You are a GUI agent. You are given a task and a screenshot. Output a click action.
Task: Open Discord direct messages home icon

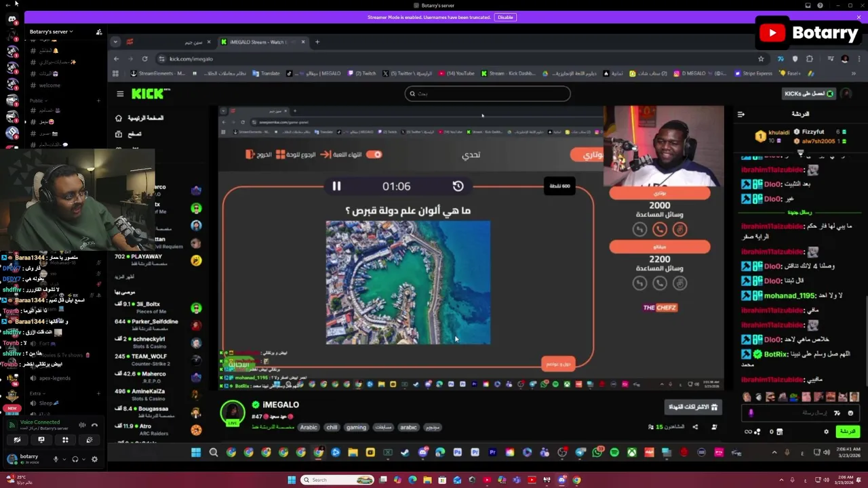[12, 19]
